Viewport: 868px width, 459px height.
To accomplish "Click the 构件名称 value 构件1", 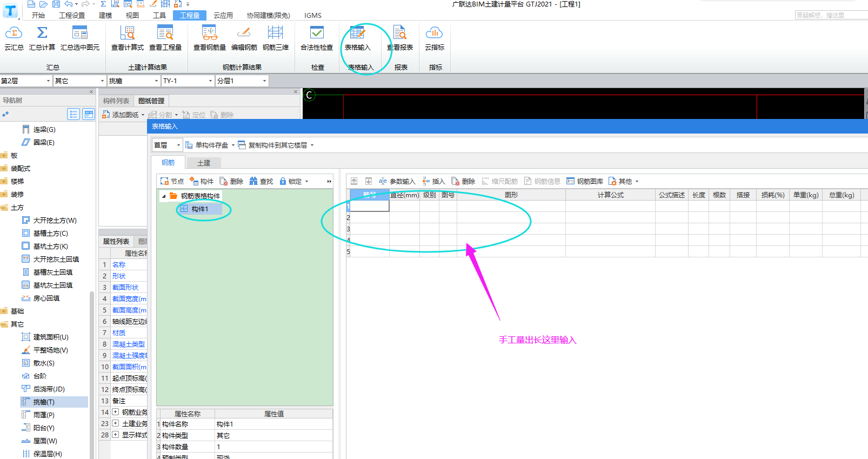I will pyautogui.click(x=273, y=424).
